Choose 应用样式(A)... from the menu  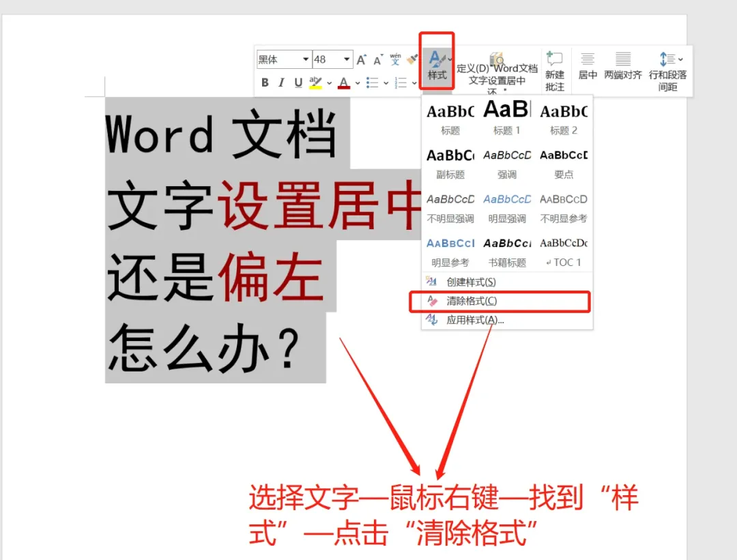point(506,320)
